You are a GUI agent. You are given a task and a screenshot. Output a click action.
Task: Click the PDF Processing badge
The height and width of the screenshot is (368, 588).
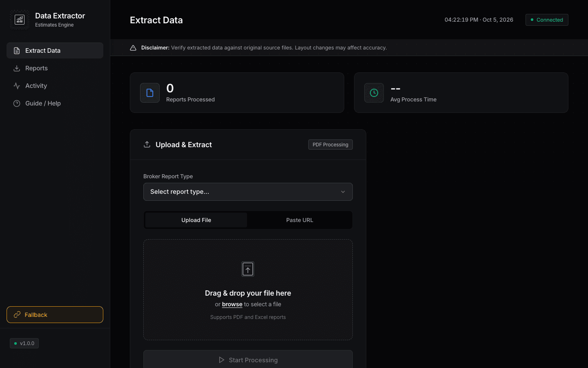coord(330,145)
